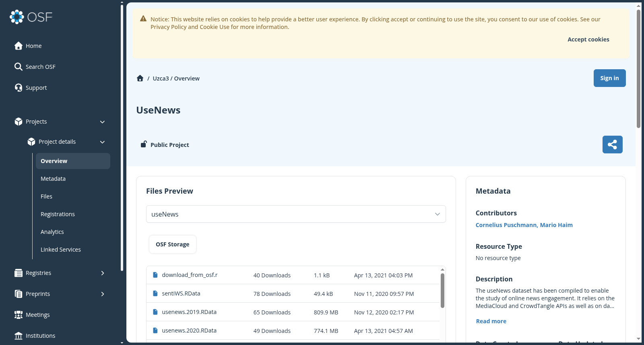This screenshot has height=345, width=644.
Task: Open the usenews.2019.RData file
Action: click(189, 312)
